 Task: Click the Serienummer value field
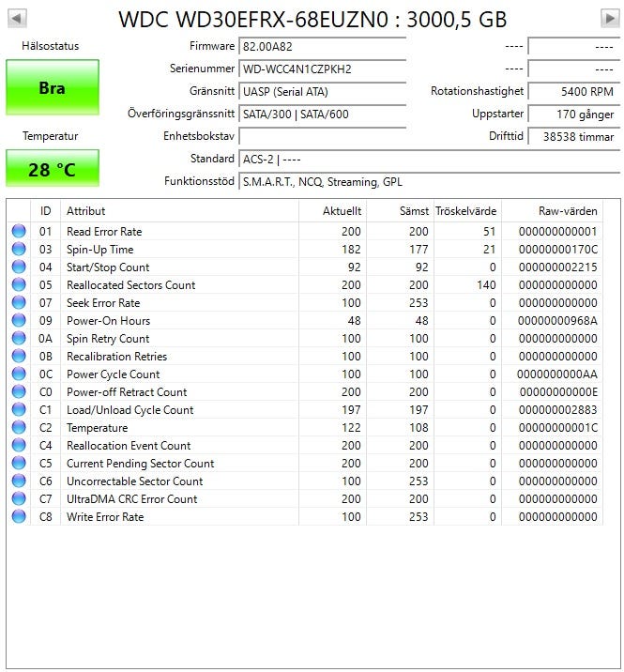point(322,69)
